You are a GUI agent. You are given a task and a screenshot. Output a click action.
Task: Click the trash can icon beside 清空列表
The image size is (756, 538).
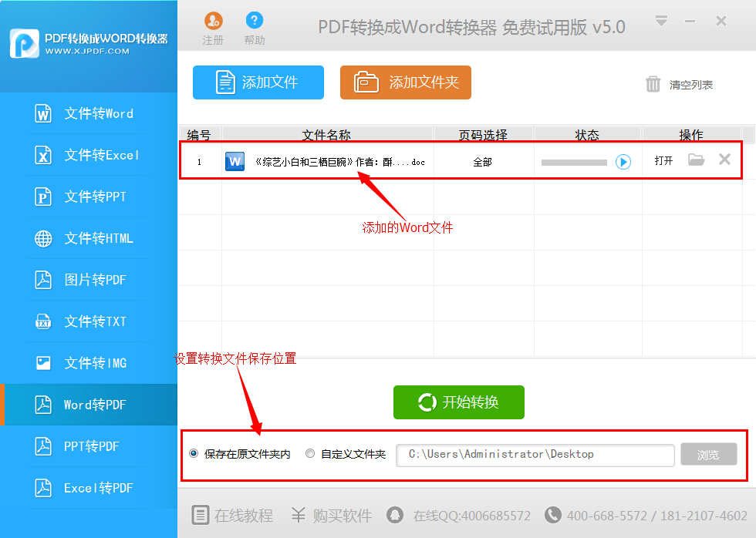click(x=653, y=84)
